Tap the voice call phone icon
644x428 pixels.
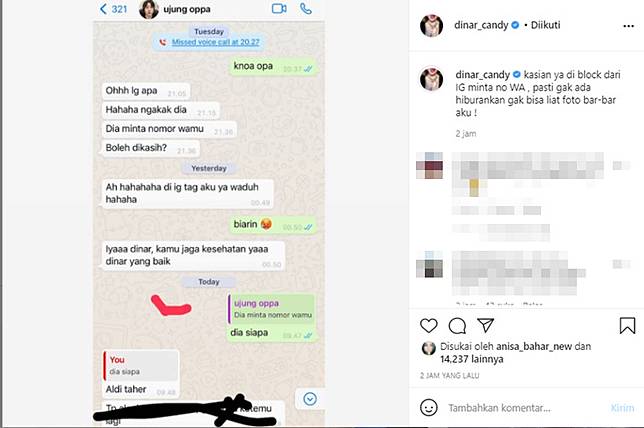306,9
